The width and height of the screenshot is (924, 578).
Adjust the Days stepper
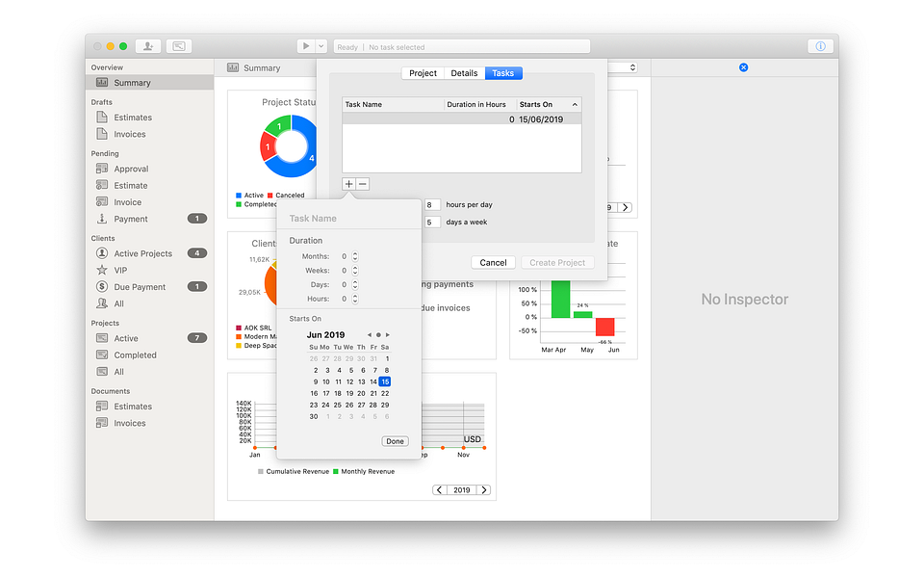[355, 285]
